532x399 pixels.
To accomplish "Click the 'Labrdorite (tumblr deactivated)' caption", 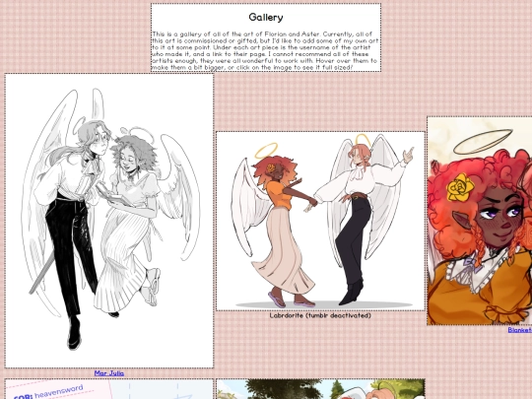I will click(x=320, y=315).
